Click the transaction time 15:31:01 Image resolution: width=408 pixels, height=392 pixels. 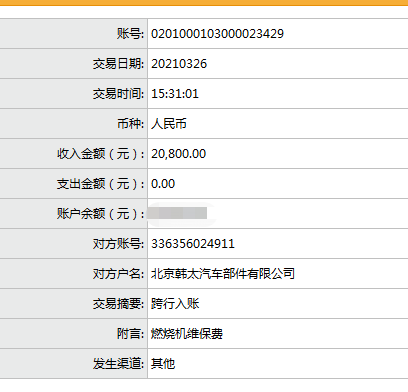[x=175, y=94]
